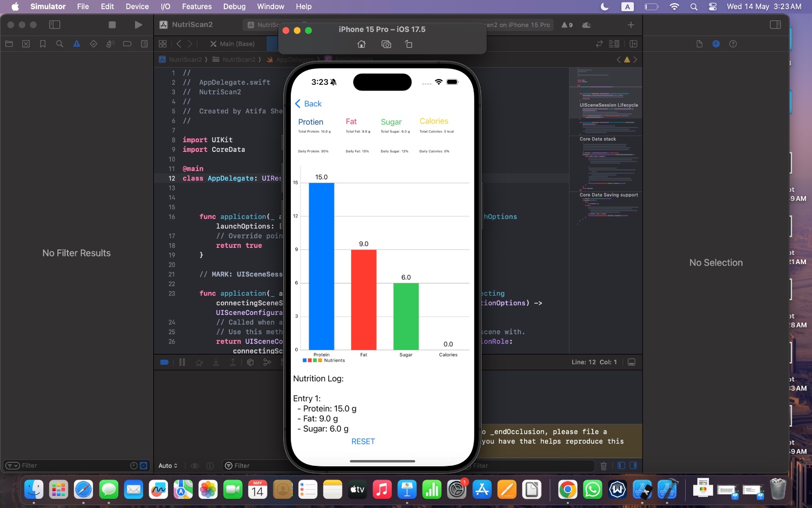Open the Issue navigator warning icon
Screen dimensions: 812x508
point(77,44)
